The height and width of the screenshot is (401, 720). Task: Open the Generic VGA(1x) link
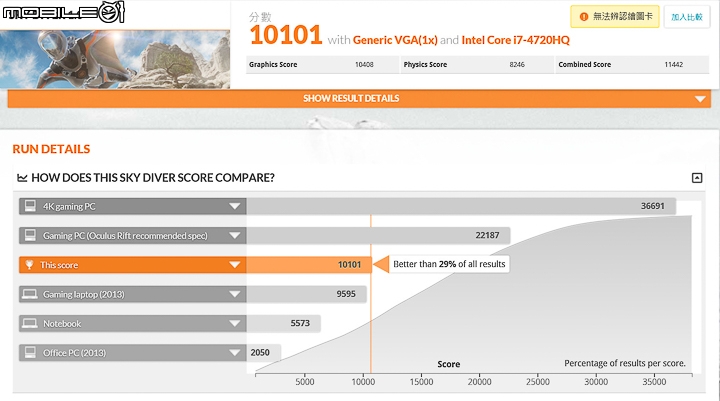coord(395,40)
